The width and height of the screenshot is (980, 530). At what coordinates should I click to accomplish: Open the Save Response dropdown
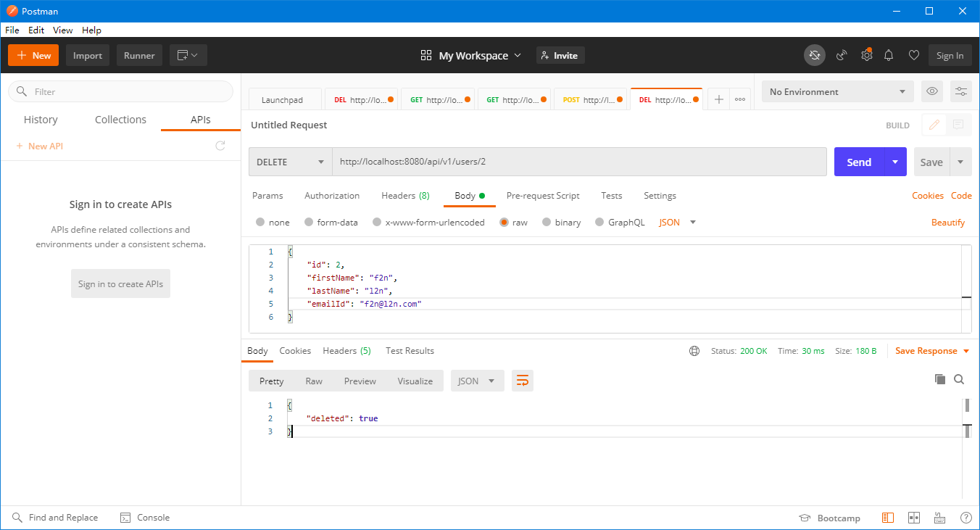click(931, 351)
